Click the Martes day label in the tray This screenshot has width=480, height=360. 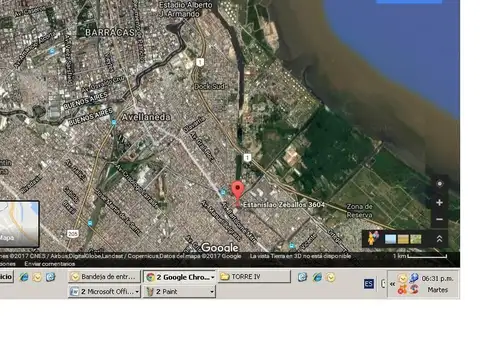[x=438, y=290]
